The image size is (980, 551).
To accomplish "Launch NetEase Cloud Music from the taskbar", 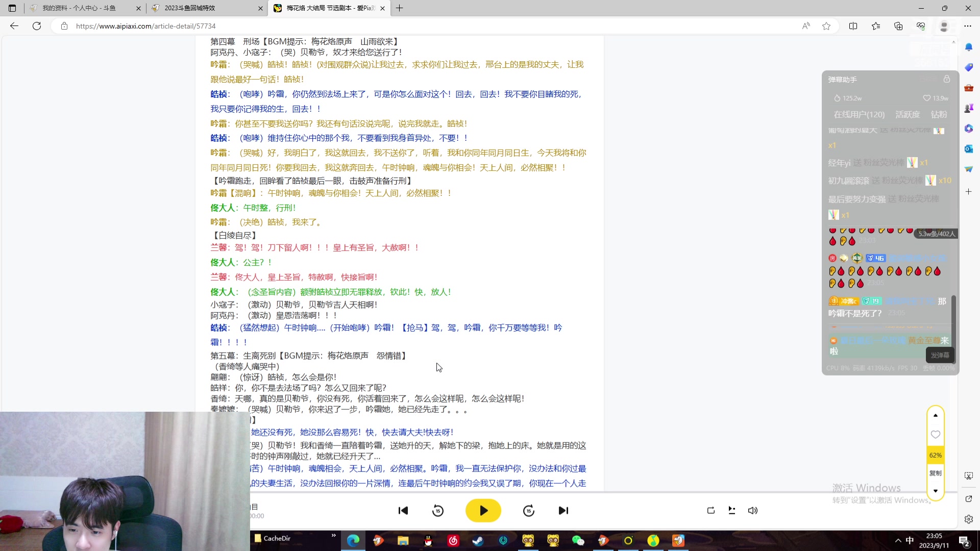I will [x=453, y=541].
